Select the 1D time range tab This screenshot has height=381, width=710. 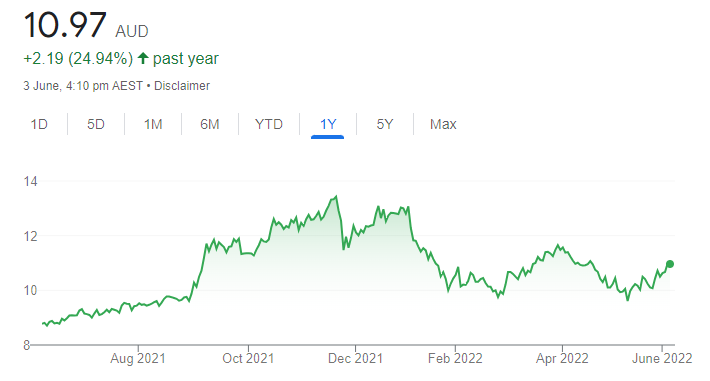39,124
